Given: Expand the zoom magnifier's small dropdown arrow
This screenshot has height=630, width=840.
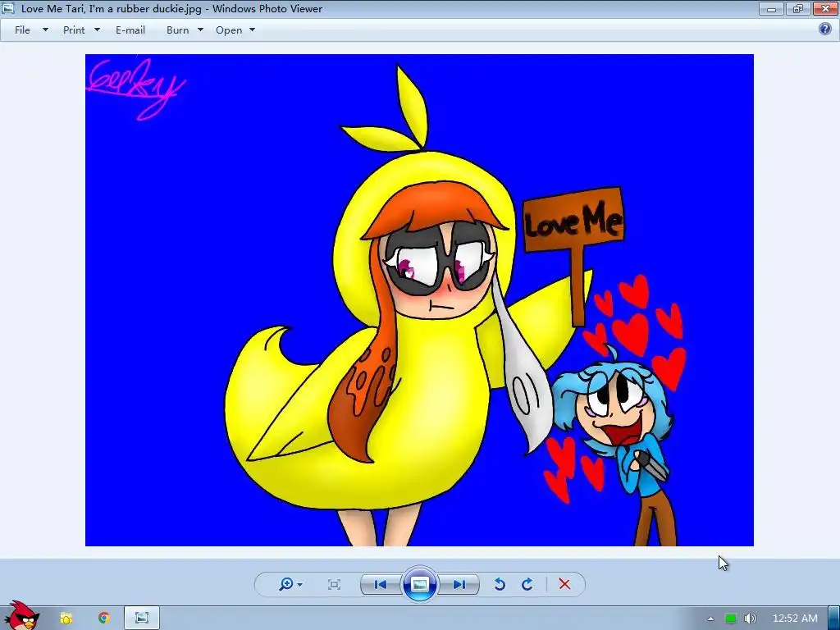Looking at the screenshot, I should 300,584.
